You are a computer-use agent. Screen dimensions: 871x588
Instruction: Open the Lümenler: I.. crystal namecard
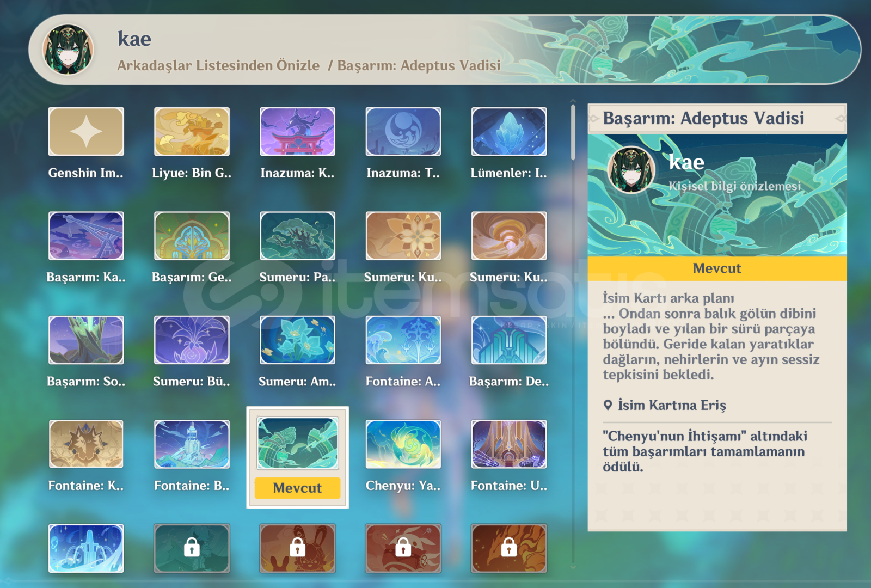click(509, 132)
